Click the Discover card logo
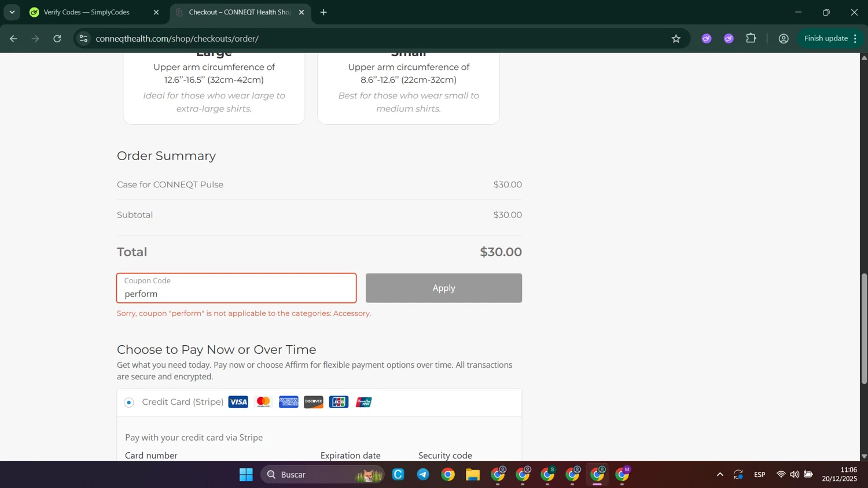Screen dimensions: 868x488 click(x=314, y=402)
